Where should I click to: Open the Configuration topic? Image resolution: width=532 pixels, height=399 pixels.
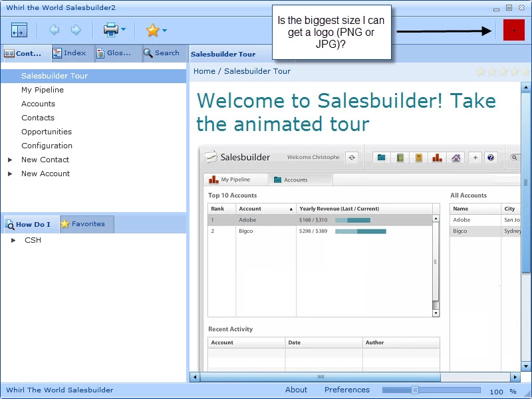[47, 146]
